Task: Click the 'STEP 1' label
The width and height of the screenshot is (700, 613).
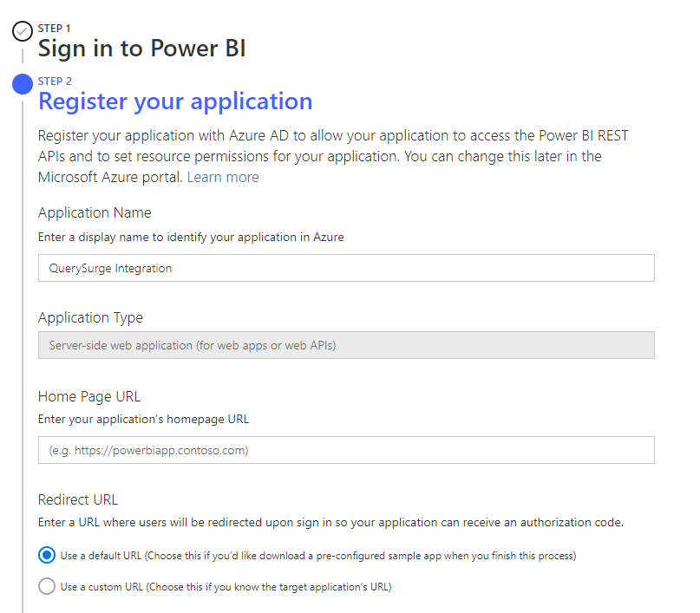Action: [55, 29]
